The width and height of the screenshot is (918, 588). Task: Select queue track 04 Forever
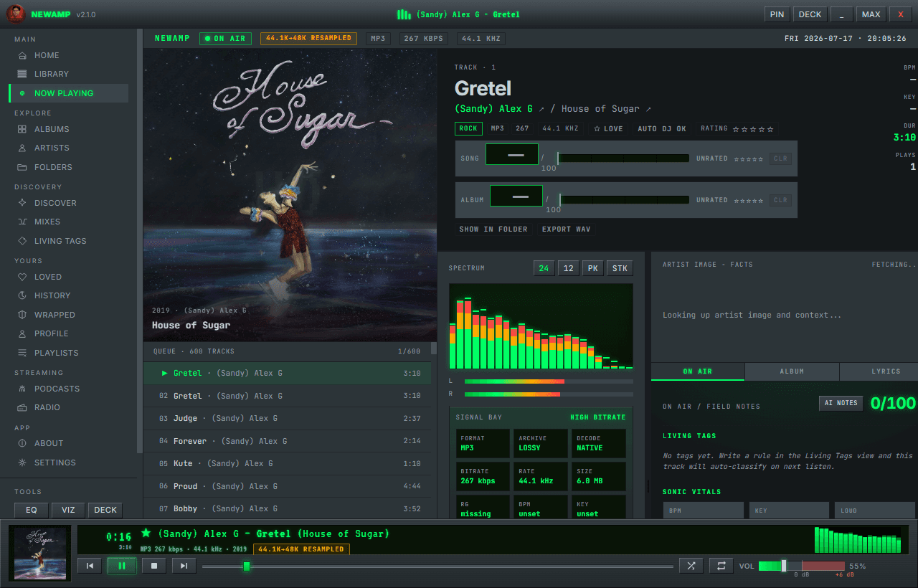[x=288, y=441]
